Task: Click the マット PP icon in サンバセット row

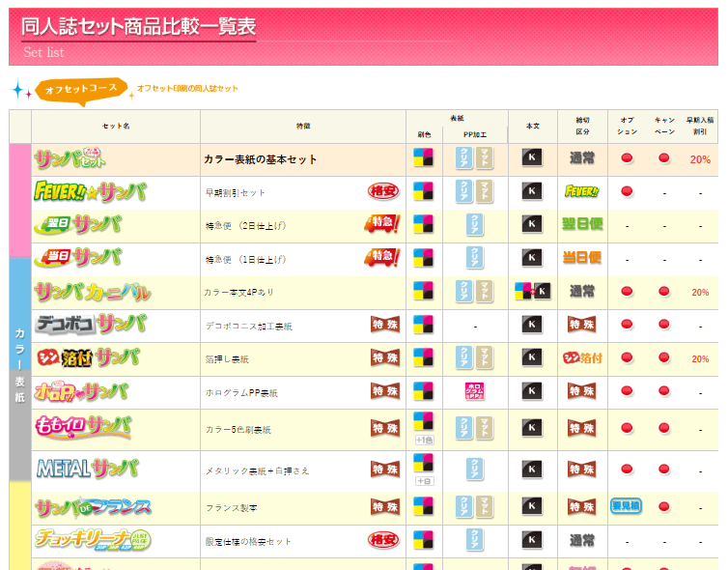Action: coord(485,158)
